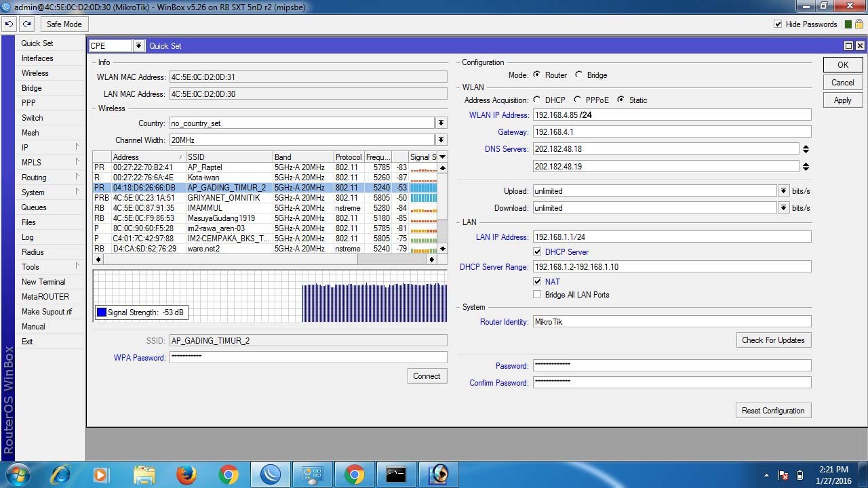Click the signal strength graph
Viewport: 868px width, 488px height.
[x=270, y=296]
